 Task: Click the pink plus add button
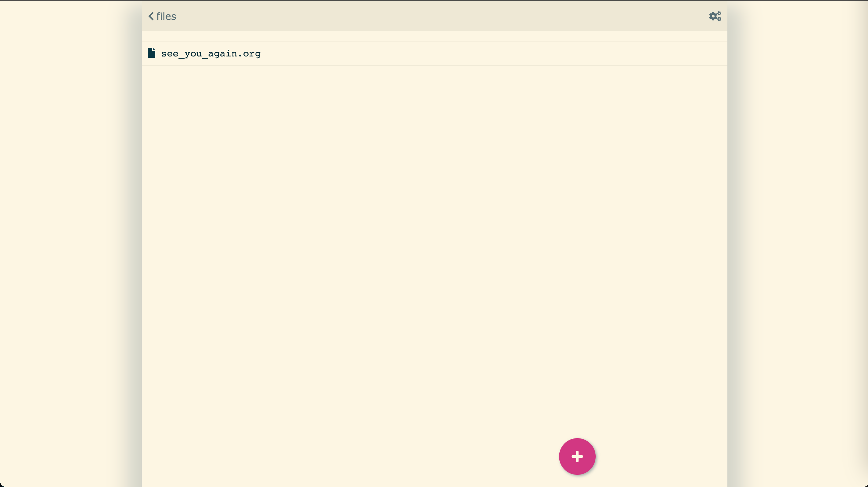577,456
